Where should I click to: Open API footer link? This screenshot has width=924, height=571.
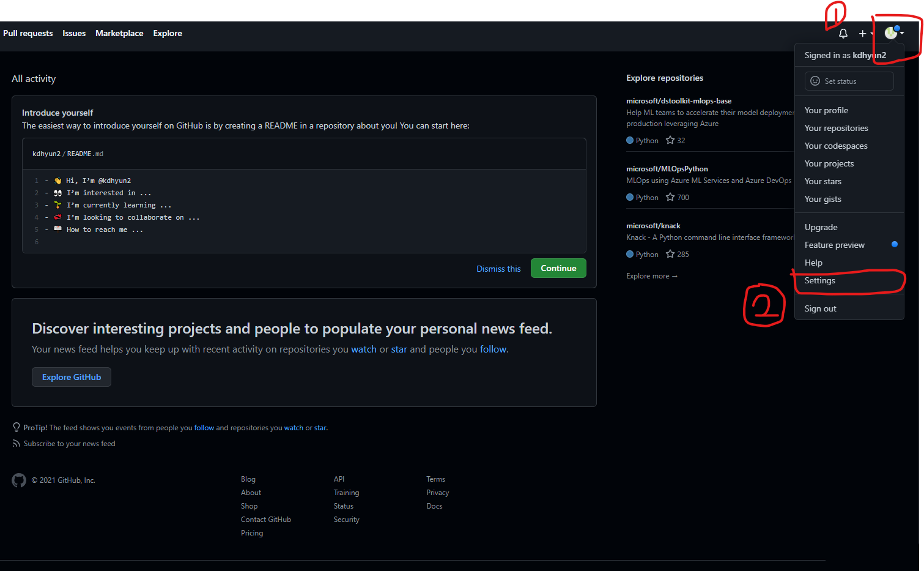click(339, 479)
